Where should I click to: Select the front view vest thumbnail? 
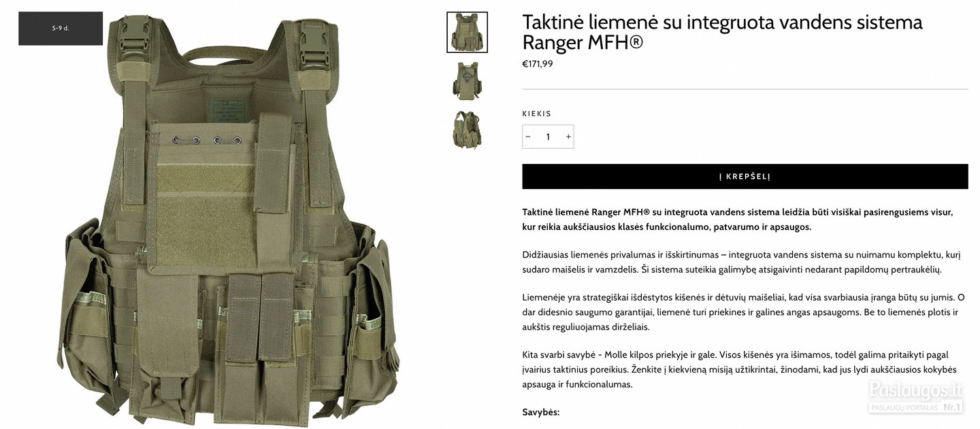467,32
